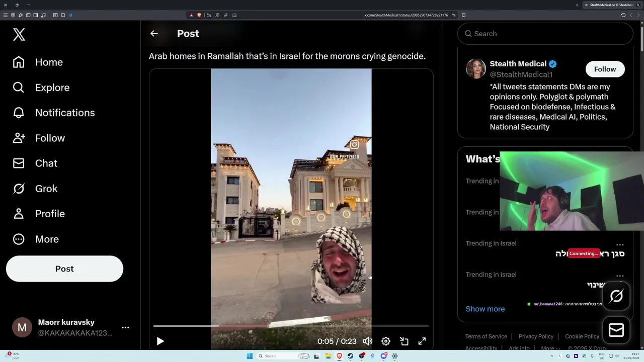The height and width of the screenshot is (362, 644).
Task: Click the Brave Shields lion icon
Action: (199, 15)
